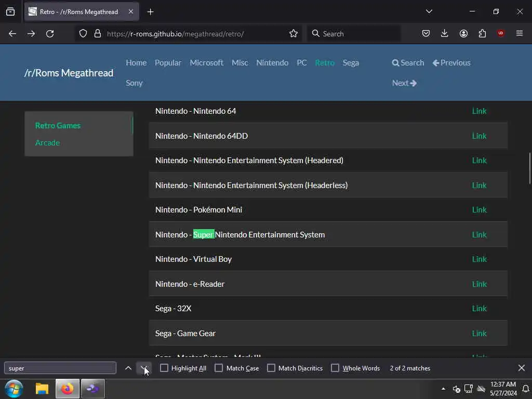
Task: Open Link for NES (Headered) row
Action: coord(479,160)
